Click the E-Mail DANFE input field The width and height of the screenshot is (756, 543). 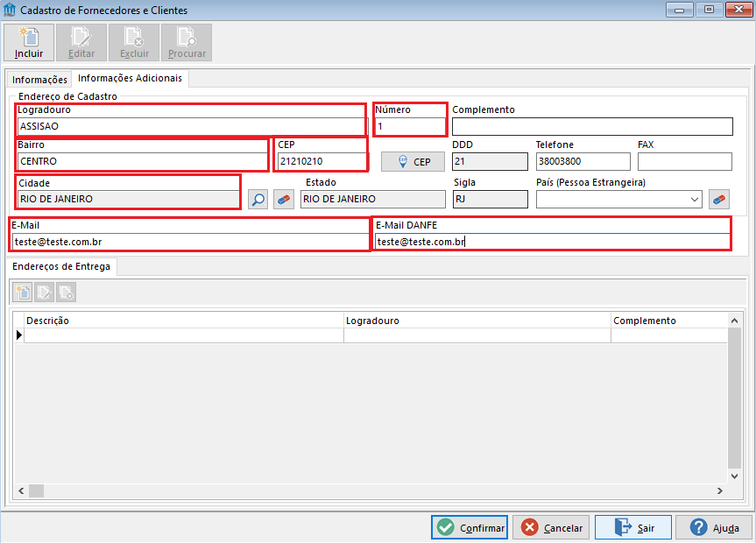[x=553, y=242]
